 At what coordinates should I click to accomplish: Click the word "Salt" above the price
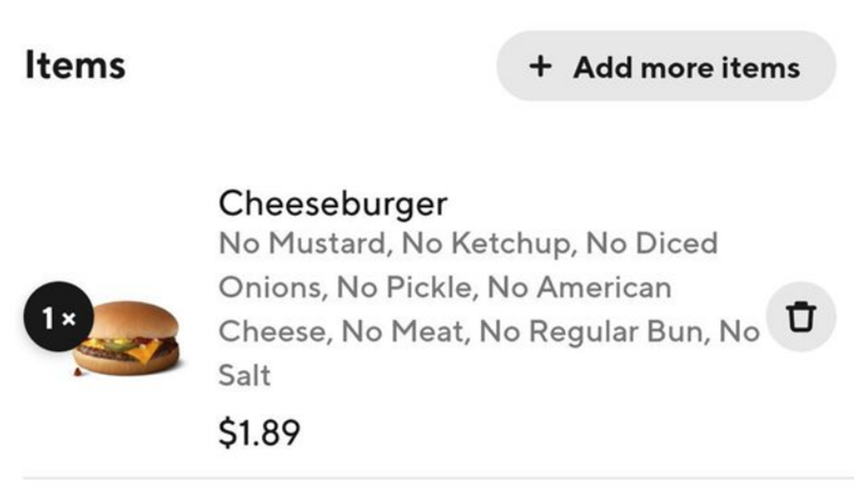245,375
